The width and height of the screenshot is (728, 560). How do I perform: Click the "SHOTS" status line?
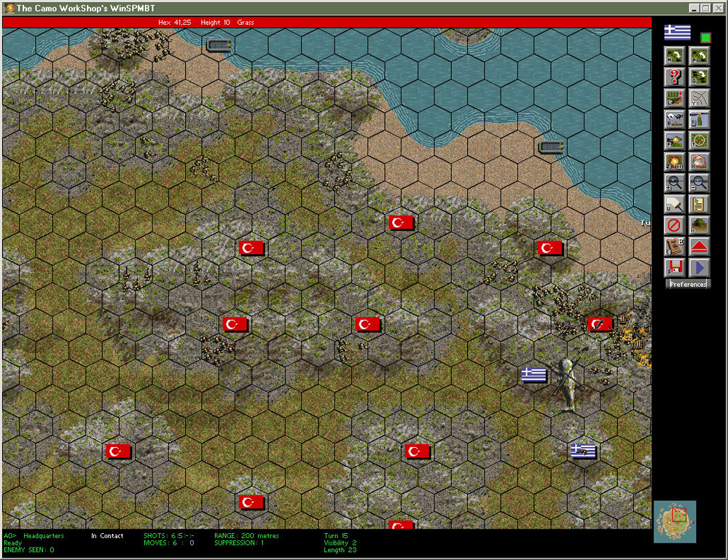coord(169,536)
